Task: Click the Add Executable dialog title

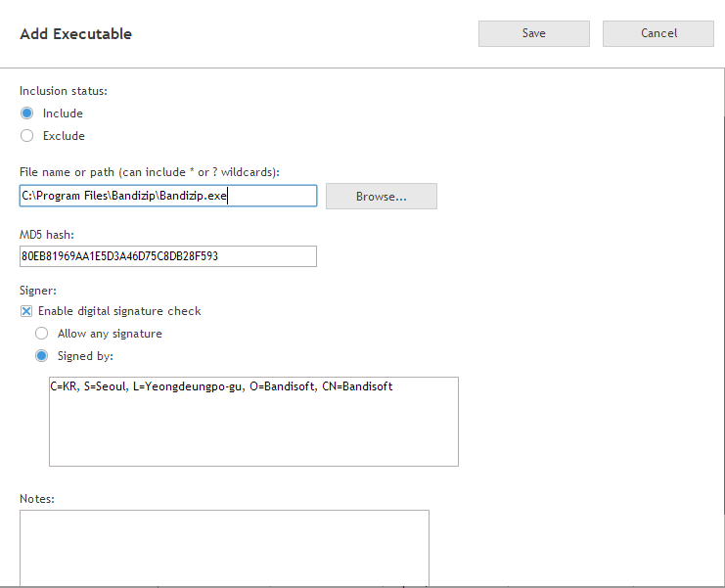Action: pos(76,34)
